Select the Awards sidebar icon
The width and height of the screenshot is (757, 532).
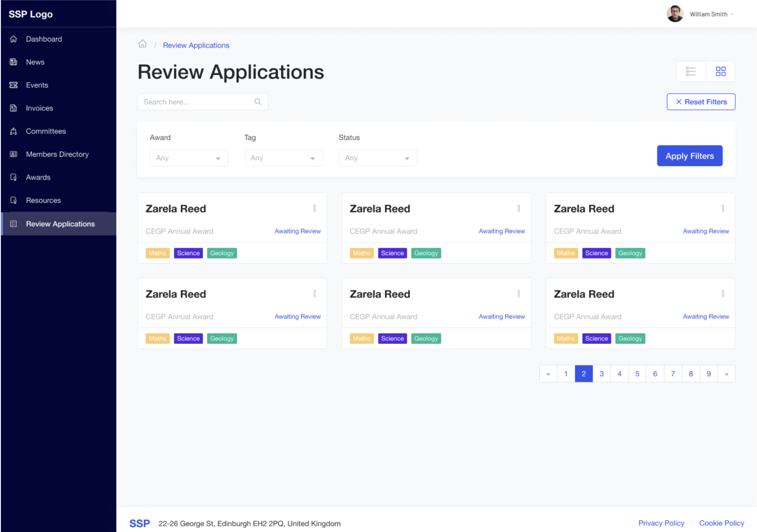(x=13, y=178)
